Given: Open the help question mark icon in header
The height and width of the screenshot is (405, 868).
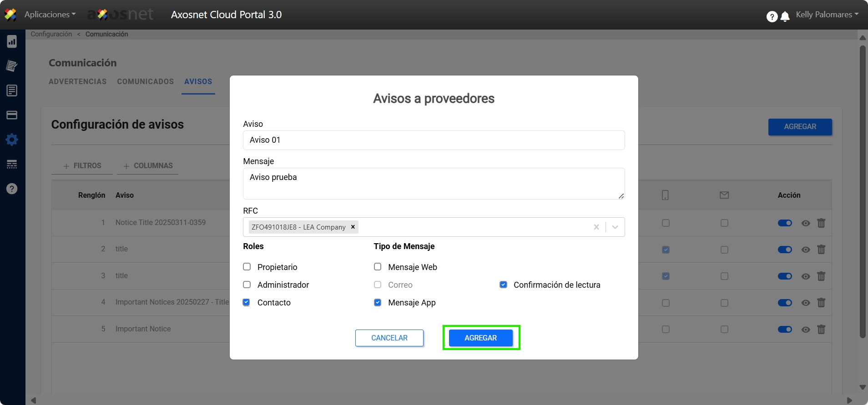Looking at the screenshot, I should [772, 17].
